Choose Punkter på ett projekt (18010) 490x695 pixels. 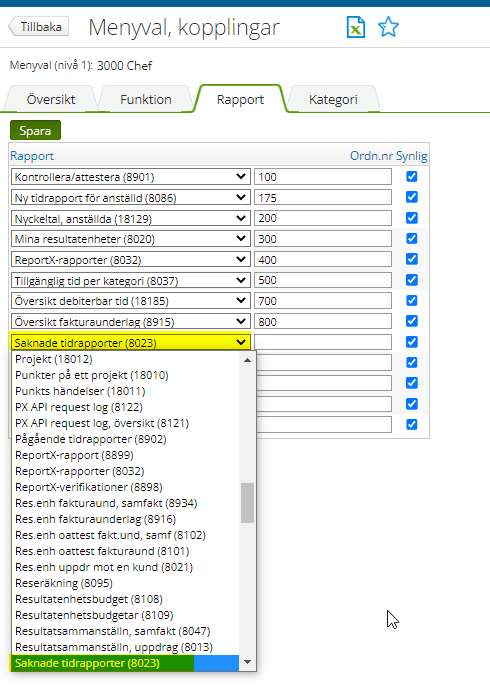[125, 375]
